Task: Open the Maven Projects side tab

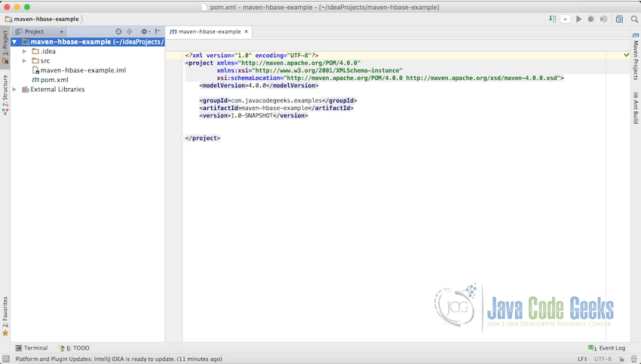Action: [x=636, y=57]
